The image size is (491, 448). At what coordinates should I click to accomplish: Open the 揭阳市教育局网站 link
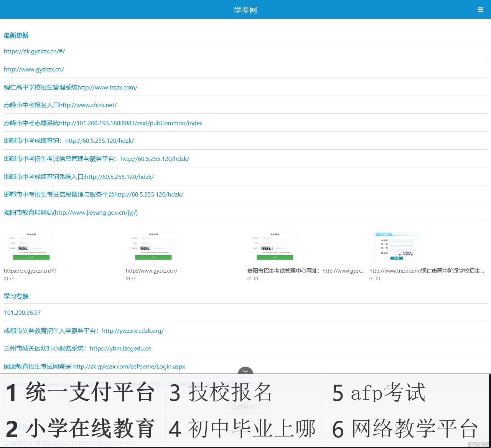[x=71, y=212]
